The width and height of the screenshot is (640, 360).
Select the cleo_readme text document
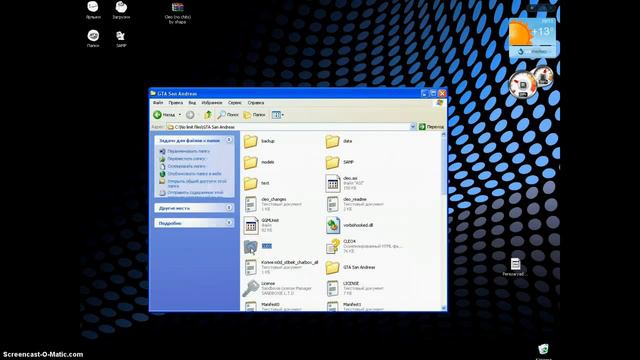pyautogui.click(x=332, y=204)
